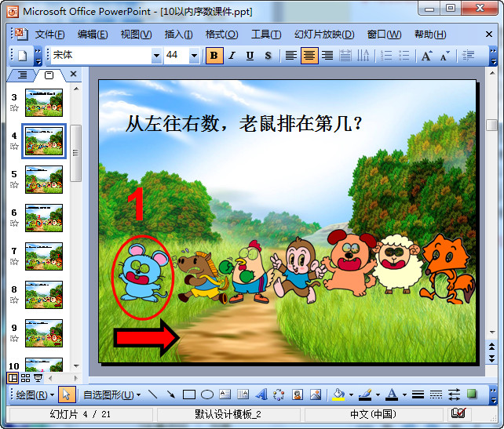The height and width of the screenshot is (429, 504).
Task: Decrease font size with small A icon
Action: [x=445, y=56]
